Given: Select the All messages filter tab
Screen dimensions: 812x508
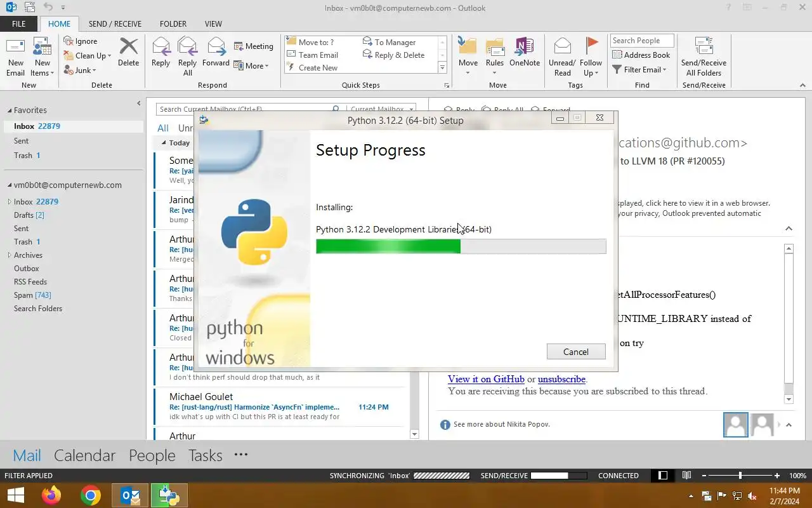Looking at the screenshot, I should pos(163,128).
